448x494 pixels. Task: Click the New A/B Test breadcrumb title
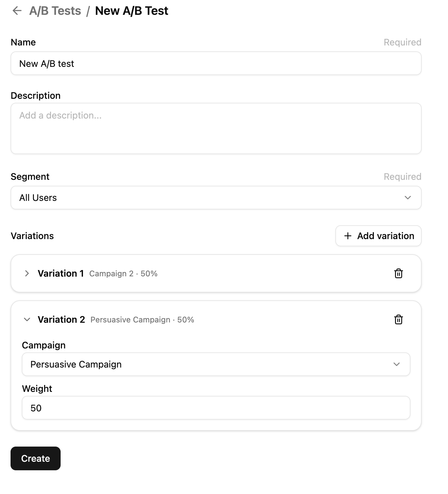131,11
